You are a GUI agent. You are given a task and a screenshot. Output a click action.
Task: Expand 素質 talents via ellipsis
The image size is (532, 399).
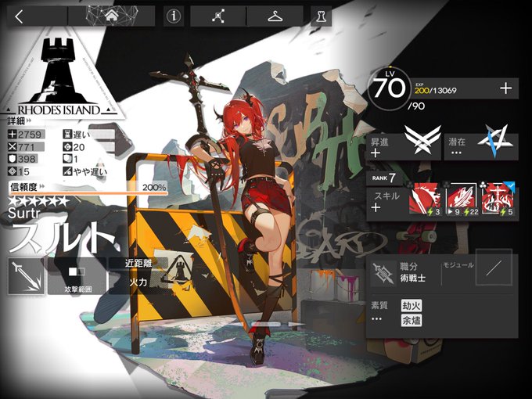(376, 319)
